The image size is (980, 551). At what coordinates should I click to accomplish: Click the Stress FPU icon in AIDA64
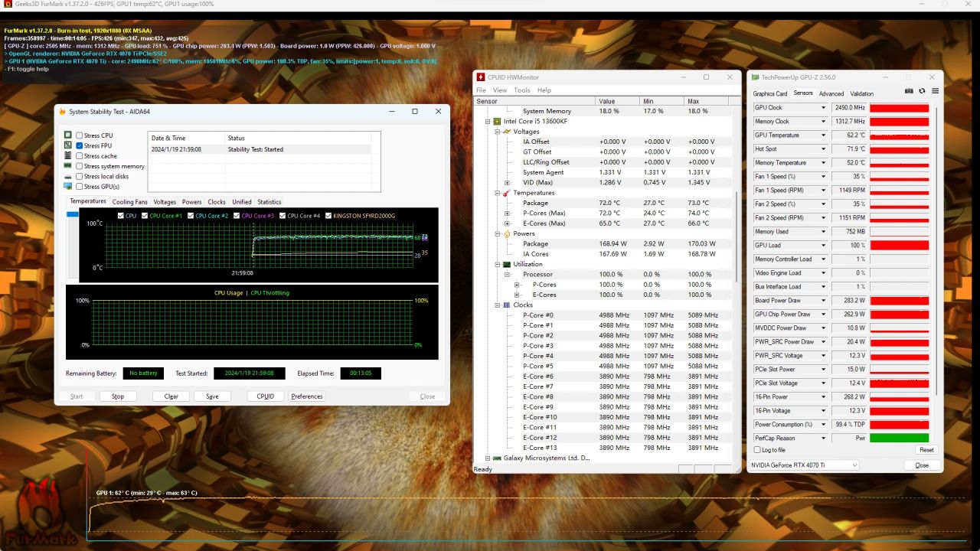tap(68, 145)
